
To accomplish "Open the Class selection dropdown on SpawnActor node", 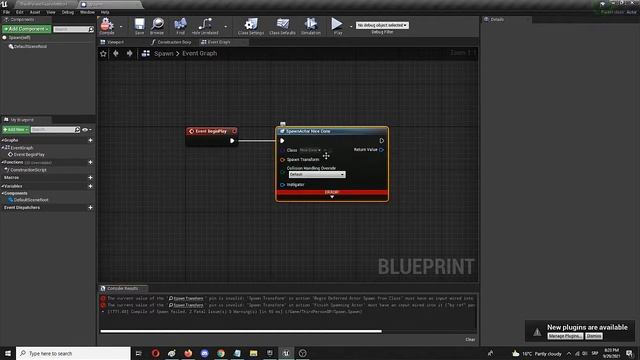I will (310, 150).
